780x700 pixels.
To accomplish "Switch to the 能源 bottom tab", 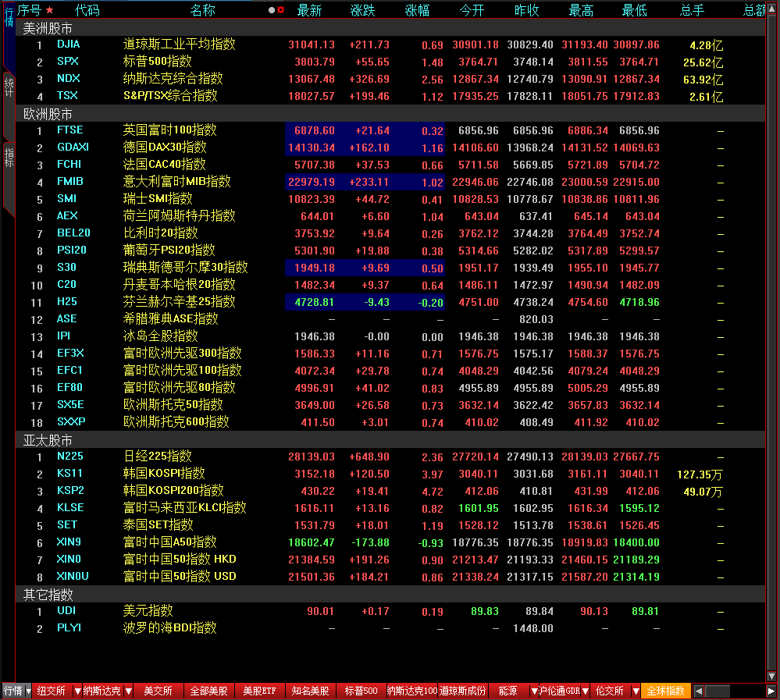I will 508,691.
